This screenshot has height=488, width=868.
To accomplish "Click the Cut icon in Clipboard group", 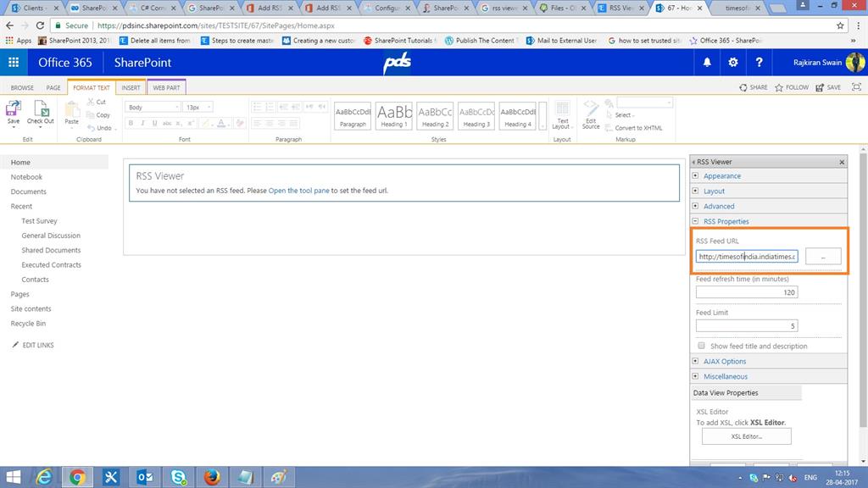I will click(x=96, y=102).
